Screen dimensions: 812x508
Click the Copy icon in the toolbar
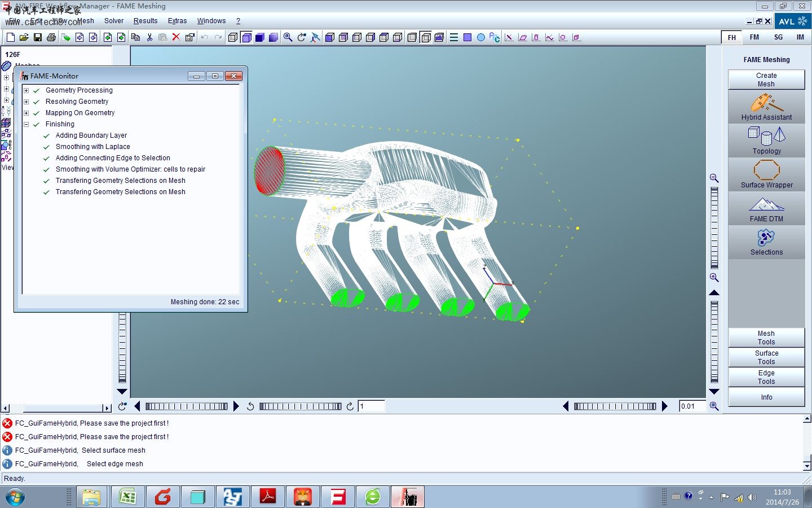pos(135,37)
